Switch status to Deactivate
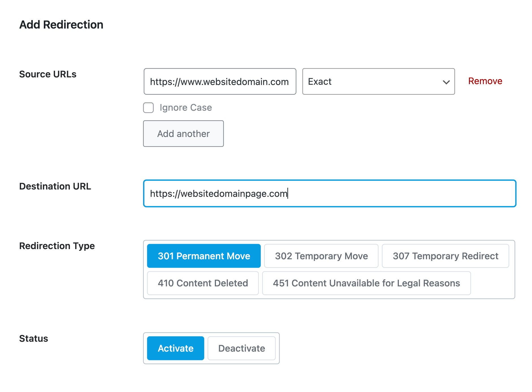 click(x=241, y=348)
